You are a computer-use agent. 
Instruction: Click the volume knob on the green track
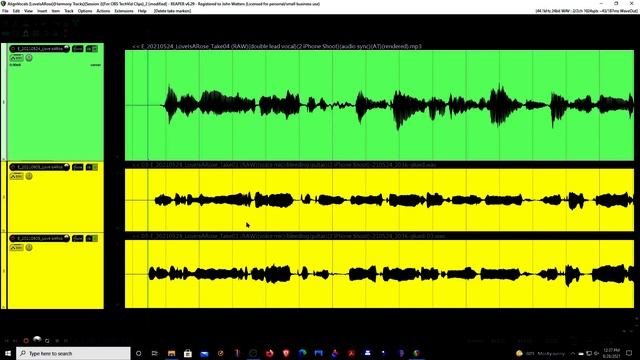(67, 49)
